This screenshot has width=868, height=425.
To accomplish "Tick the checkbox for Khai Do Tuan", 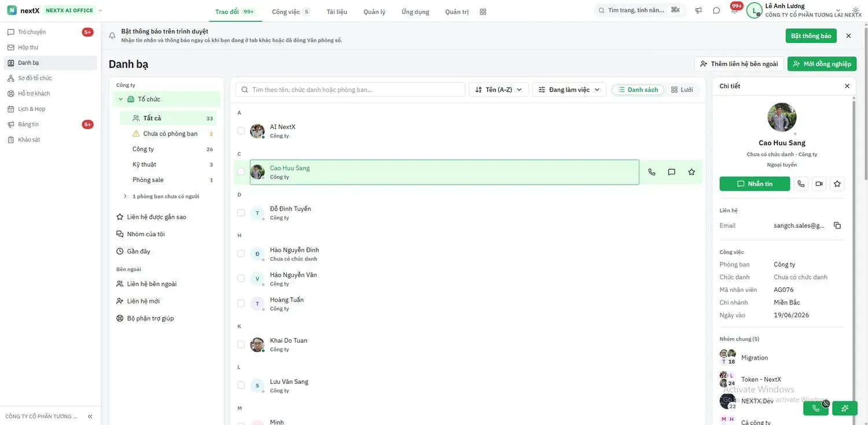I will [241, 345].
